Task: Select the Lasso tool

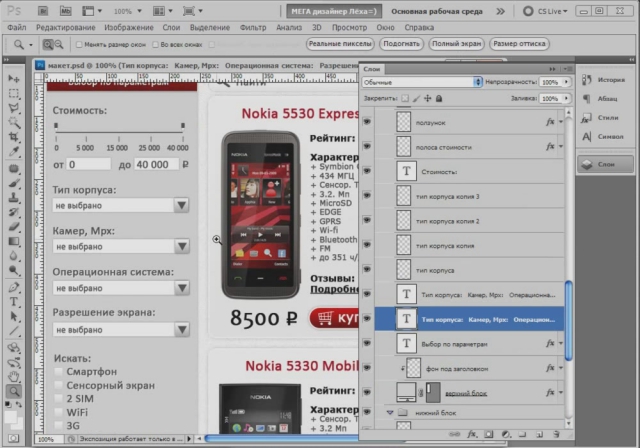Action: pos(14,108)
